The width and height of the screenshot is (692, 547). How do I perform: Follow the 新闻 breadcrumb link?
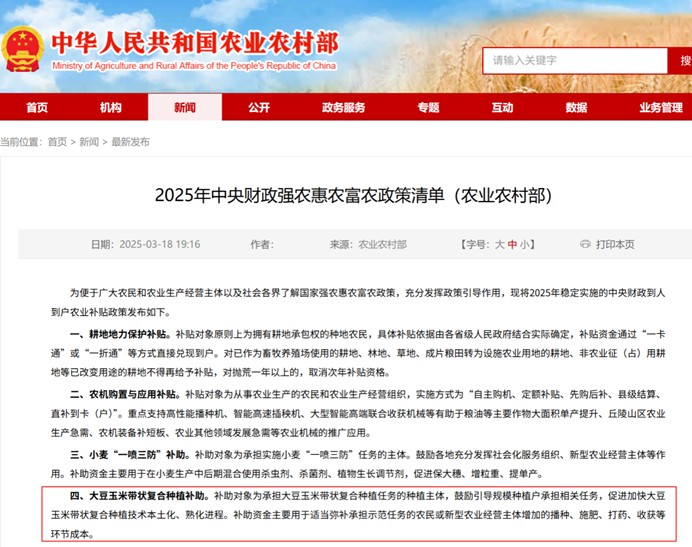(90, 142)
